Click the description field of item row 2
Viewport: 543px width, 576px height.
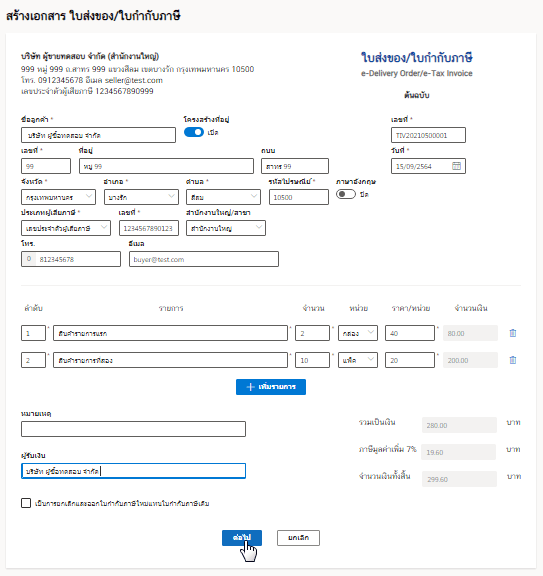(x=170, y=360)
